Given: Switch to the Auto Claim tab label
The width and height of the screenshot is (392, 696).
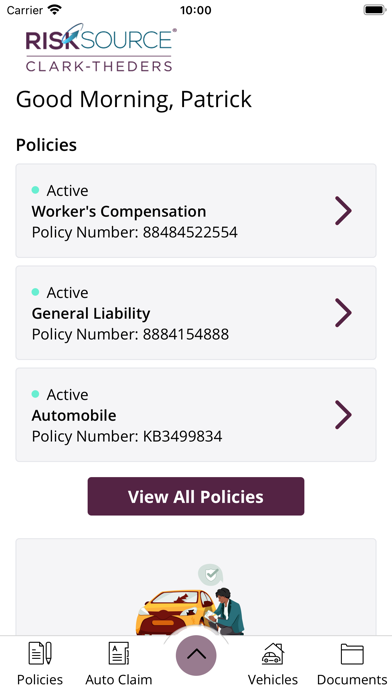Looking at the screenshot, I should 119,680.
